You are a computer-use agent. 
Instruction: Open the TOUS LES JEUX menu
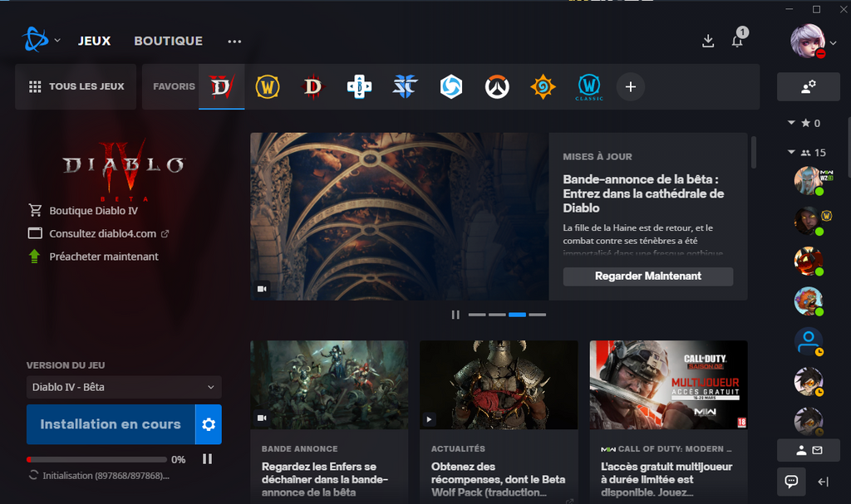pyautogui.click(x=76, y=86)
